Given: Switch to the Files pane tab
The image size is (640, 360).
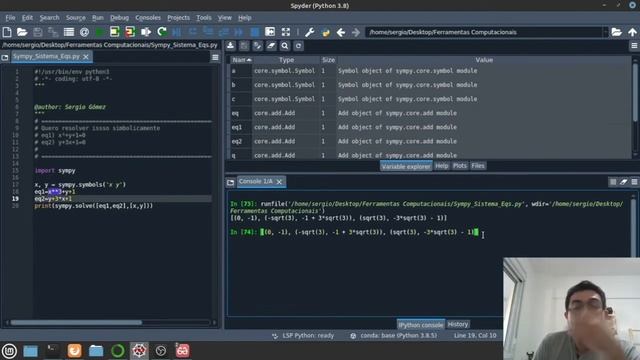Looking at the screenshot, I should [478, 166].
